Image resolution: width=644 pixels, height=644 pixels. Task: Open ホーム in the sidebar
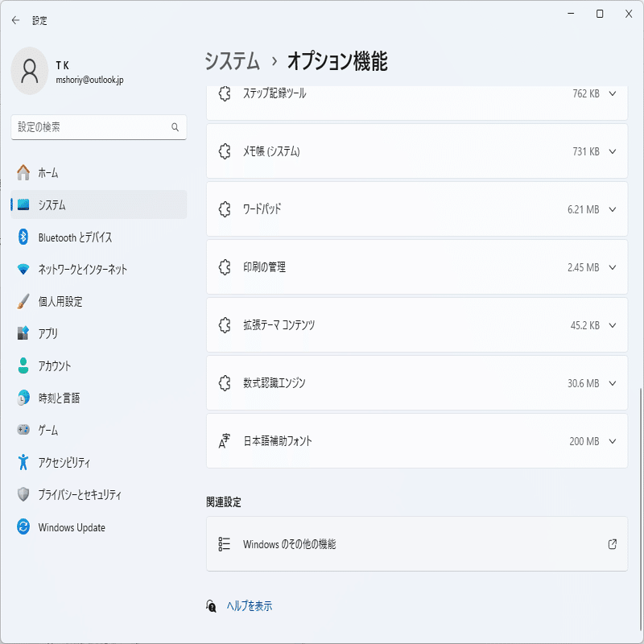coord(98,172)
